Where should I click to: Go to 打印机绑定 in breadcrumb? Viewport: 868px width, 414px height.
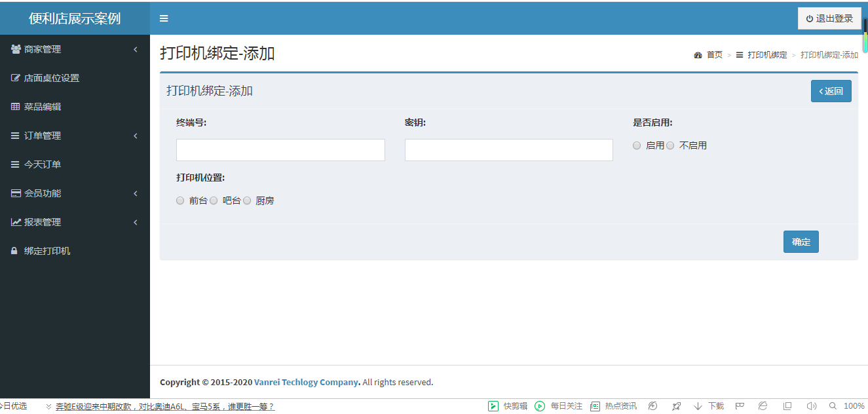click(x=767, y=55)
